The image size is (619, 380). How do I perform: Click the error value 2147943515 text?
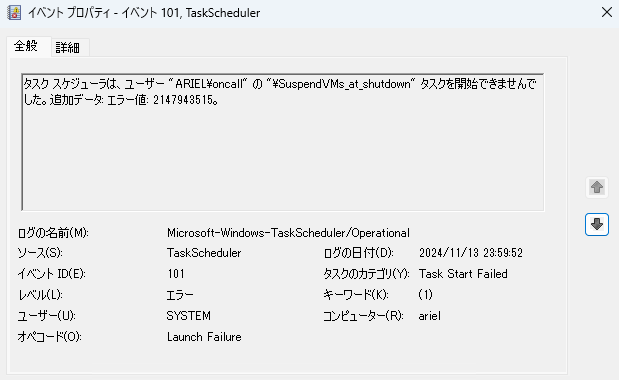[183, 100]
